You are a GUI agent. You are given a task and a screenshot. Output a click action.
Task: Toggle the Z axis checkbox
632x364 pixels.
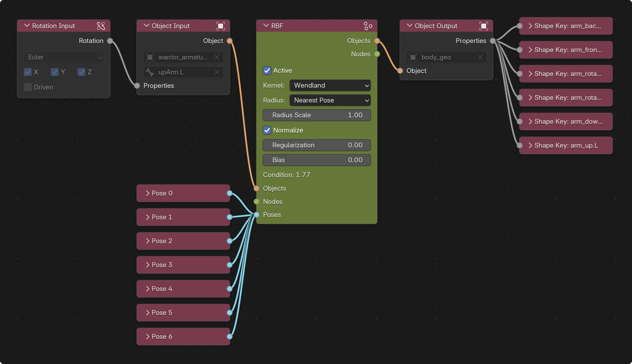[81, 72]
